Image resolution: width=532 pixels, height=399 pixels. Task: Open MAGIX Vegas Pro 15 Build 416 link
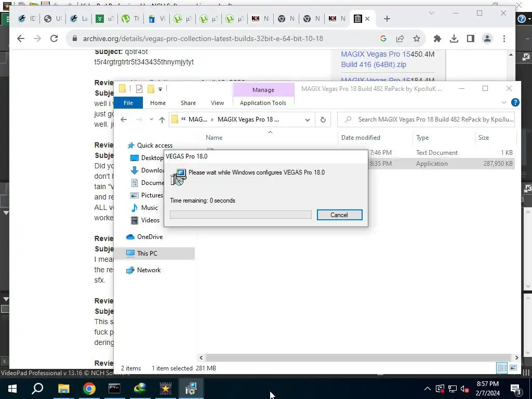pyautogui.click(x=375, y=59)
